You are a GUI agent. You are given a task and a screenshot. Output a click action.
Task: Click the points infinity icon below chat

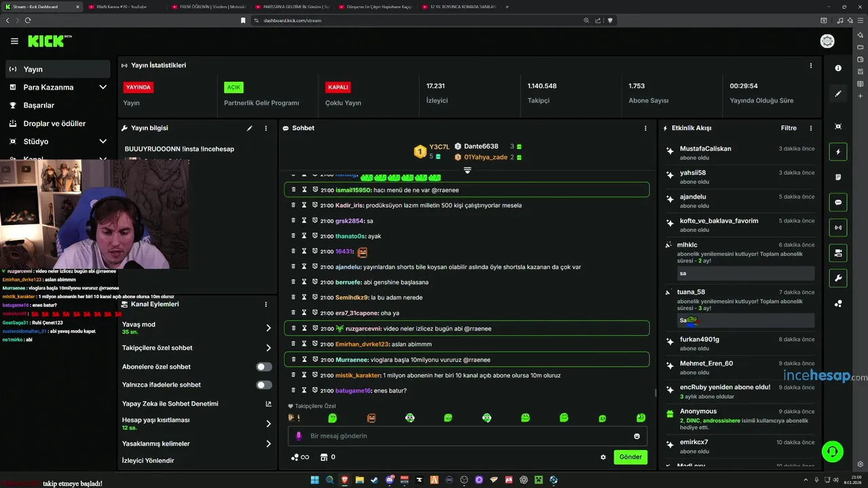coord(300,457)
